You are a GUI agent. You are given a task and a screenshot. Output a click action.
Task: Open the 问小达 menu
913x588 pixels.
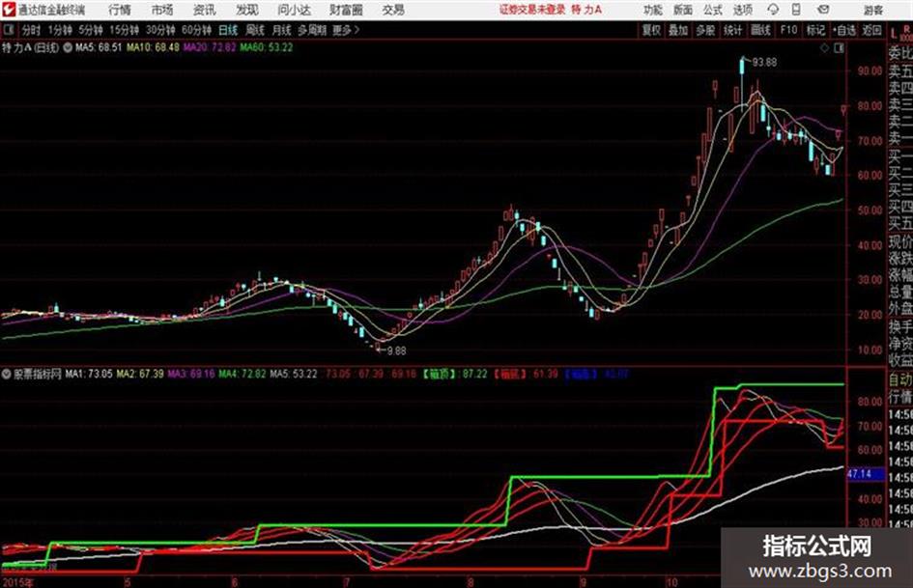pos(294,10)
